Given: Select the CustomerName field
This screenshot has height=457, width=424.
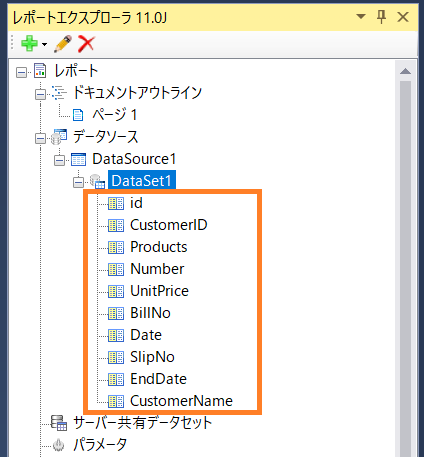Looking at the screenshot, I should tap(181, 401).
